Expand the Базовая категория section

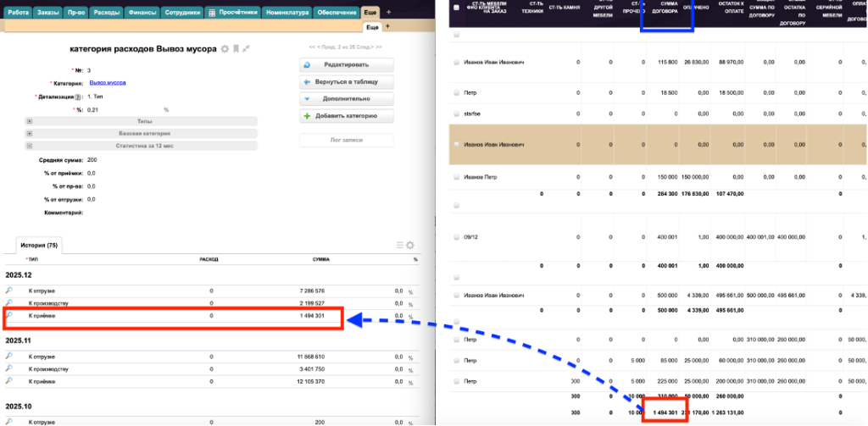[31, 134]
